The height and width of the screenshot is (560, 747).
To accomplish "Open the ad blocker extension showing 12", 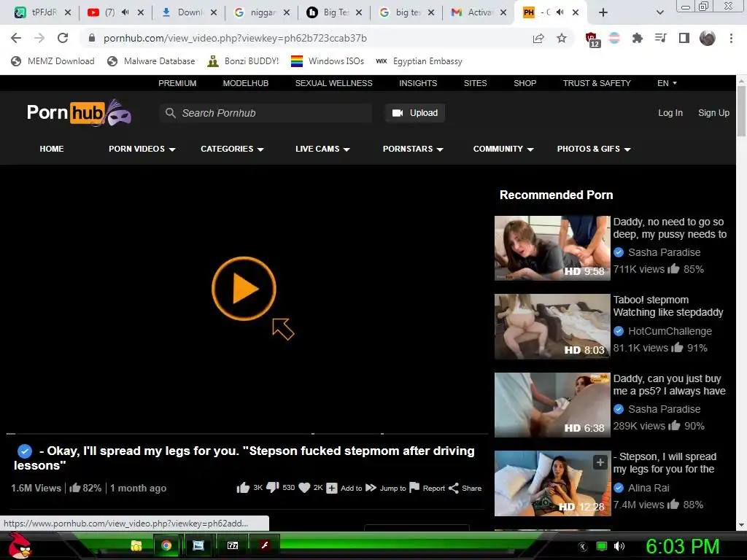I will 592,39.
